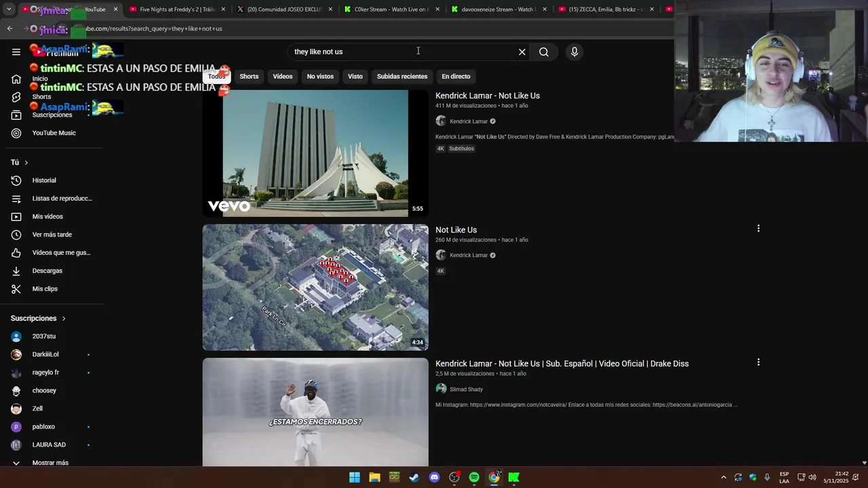Viewport: 868px width, 488px height.
Task: Close the C0ker Stream tab
Action: point(437,9)
